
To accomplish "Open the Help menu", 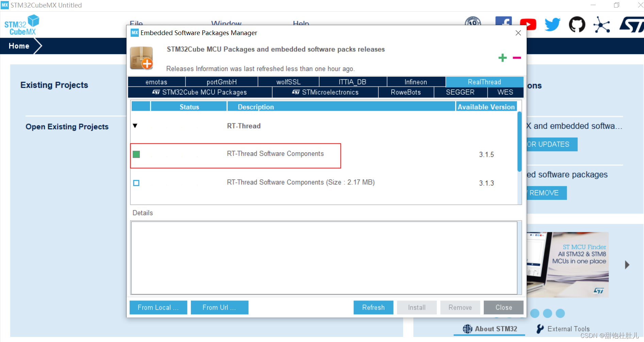I will pos(301,22).
